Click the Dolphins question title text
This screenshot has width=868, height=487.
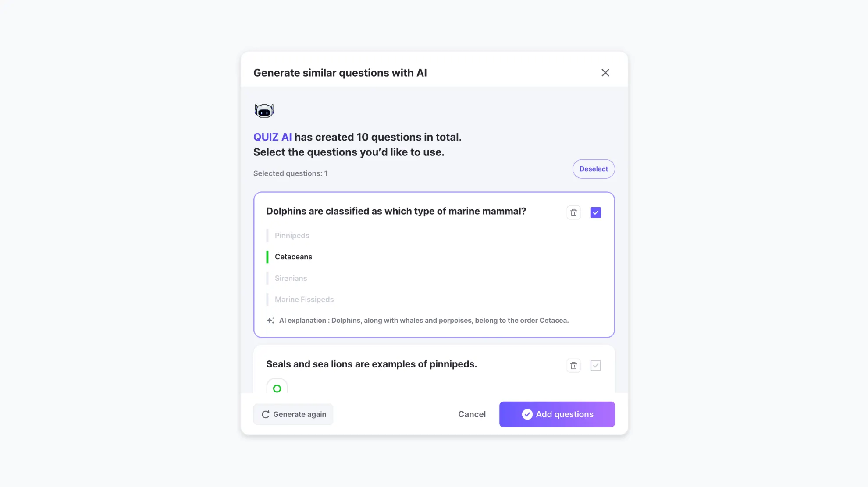(396, 211)
